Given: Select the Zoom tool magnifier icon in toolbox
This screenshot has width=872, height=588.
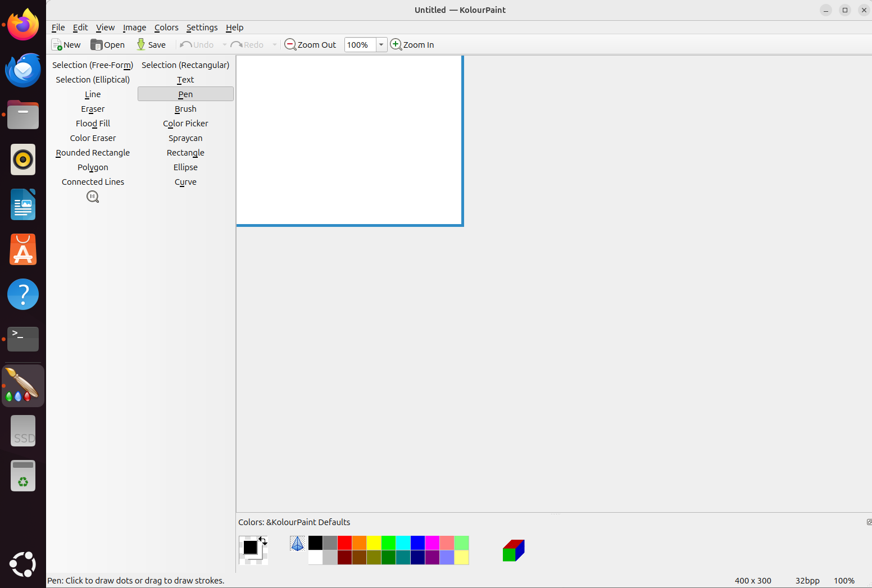Looking at the screenshot, I should point(93,197).
